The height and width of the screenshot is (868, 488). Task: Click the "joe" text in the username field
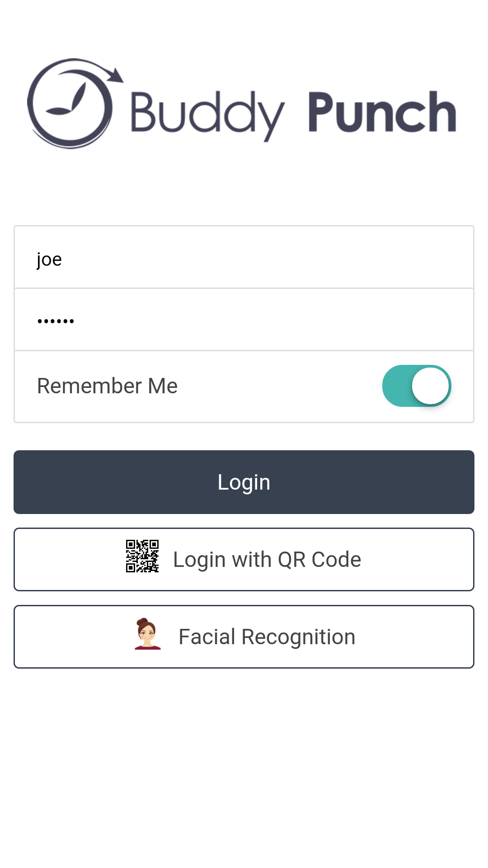click(x=49, y=259)
